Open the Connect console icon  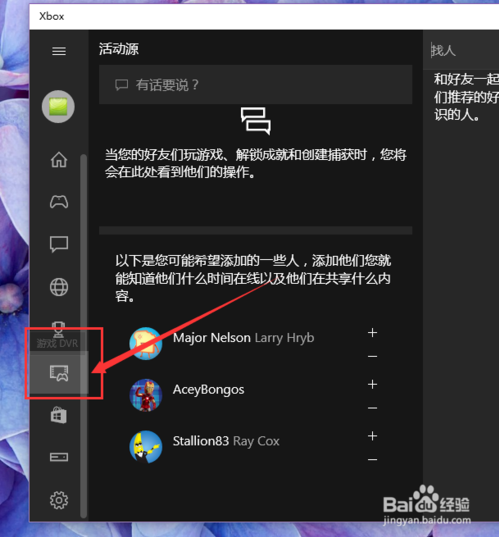pos(59,457)
